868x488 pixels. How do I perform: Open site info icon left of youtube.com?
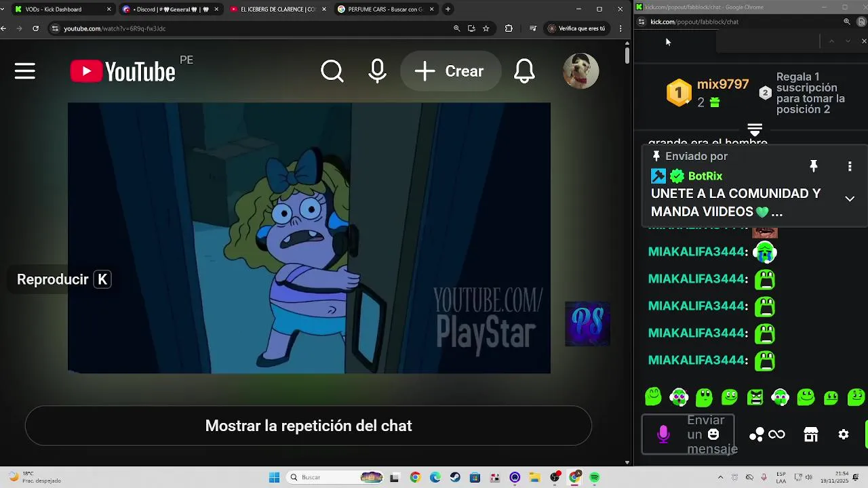tap(56, 28)
